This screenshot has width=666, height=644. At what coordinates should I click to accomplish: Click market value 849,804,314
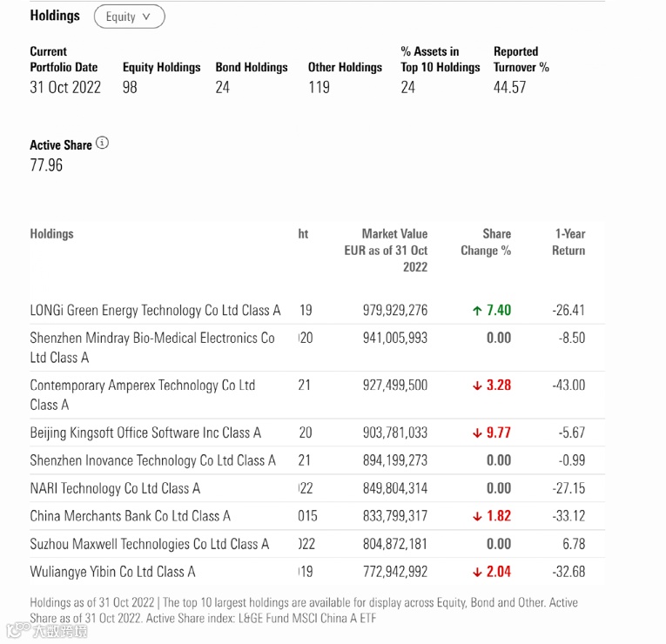tap(395, 488)
